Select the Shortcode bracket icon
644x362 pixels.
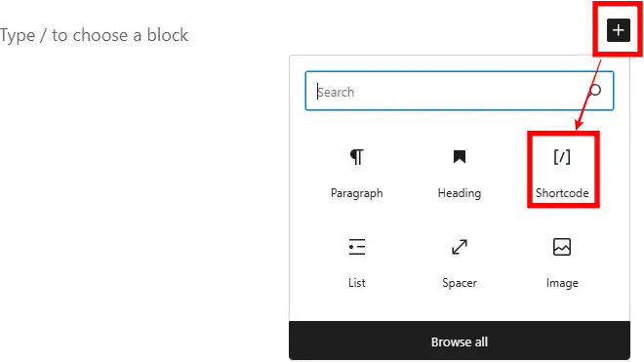click(562, 157)
